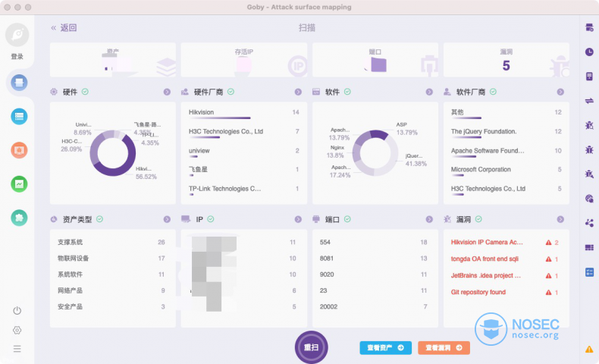Open settings gear in left sidebar
Image resolution: width=599 pixels, height=364 pixels.
pos(17,330)
